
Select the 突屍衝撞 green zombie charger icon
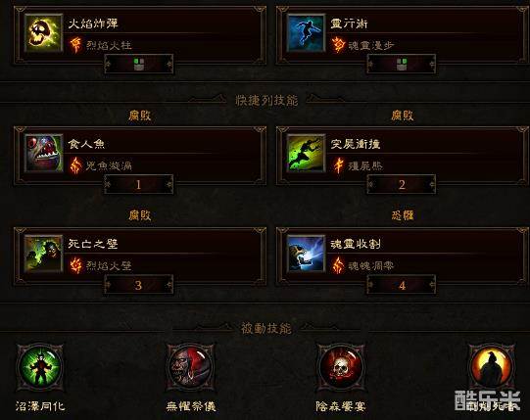click(306, 153)
